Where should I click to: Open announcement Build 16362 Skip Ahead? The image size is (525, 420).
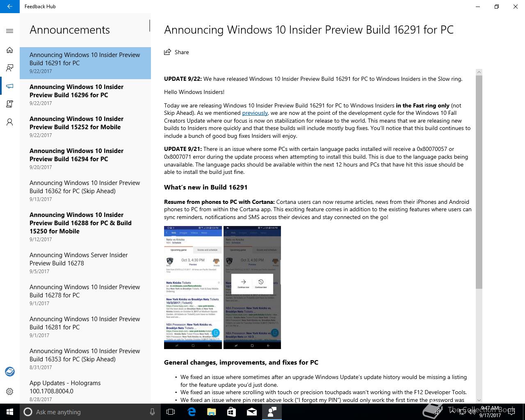pyautogui.click(x=85, y=191)
